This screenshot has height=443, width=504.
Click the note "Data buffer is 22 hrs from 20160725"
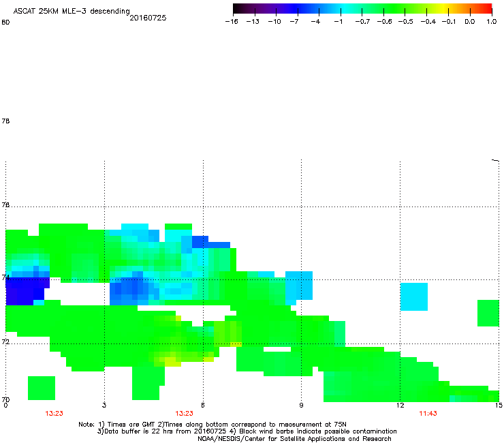(x=165, y=431)
